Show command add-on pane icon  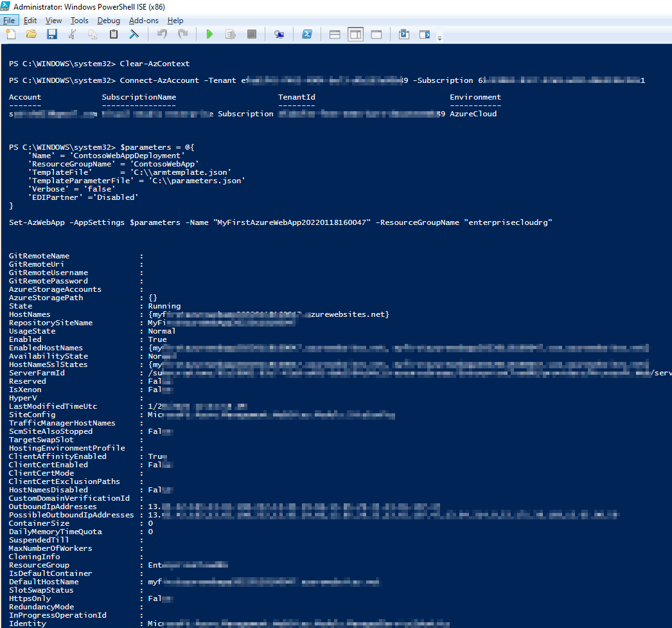pos(425,34)
